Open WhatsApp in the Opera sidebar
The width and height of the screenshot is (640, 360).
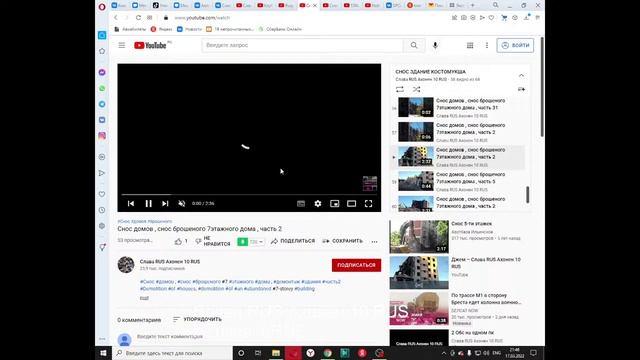(102, 88)
